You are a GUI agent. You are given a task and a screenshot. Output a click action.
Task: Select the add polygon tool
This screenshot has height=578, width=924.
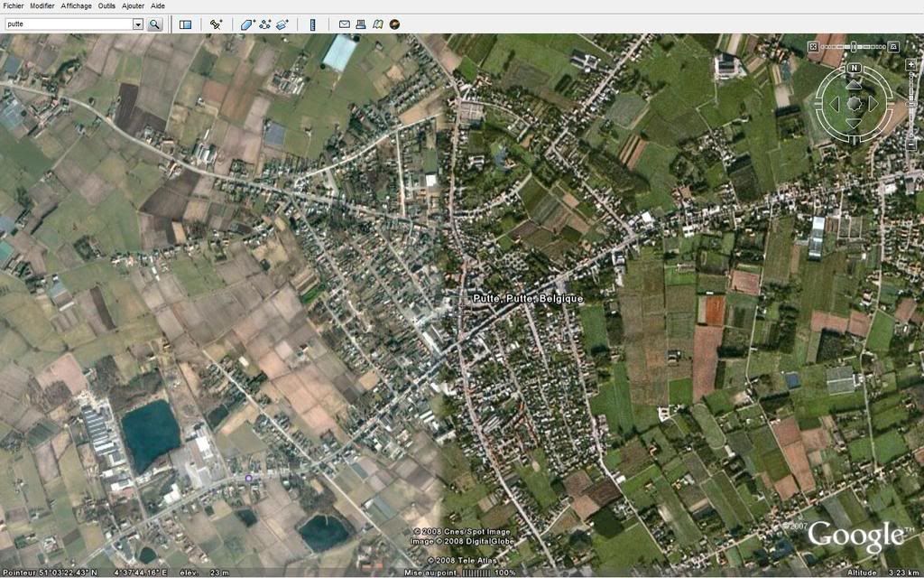(247, 24)
